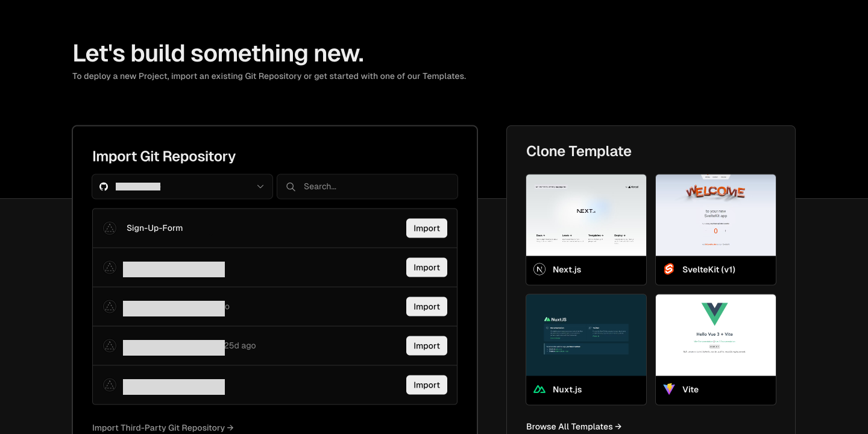The image size is (868, 434).
Task: Click the Vite logo icon
Action: (669, 389)
